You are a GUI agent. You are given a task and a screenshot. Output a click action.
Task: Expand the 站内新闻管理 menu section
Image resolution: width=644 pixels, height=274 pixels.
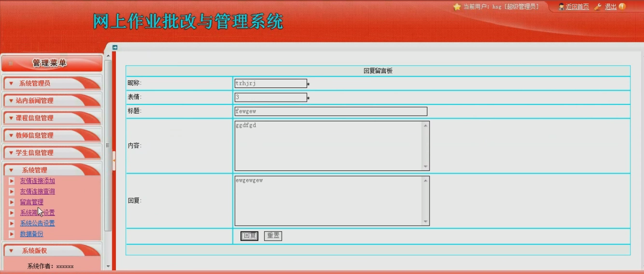click(x=52, y=101)
